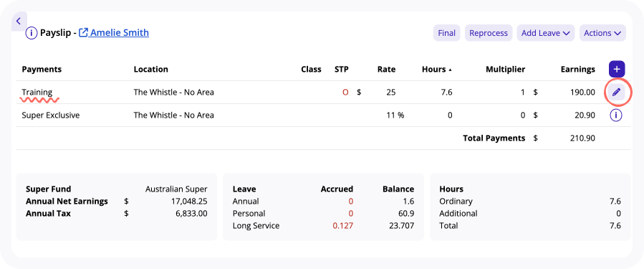
Task: Open the Amelie Smith employee link
Action: (120, 32)
